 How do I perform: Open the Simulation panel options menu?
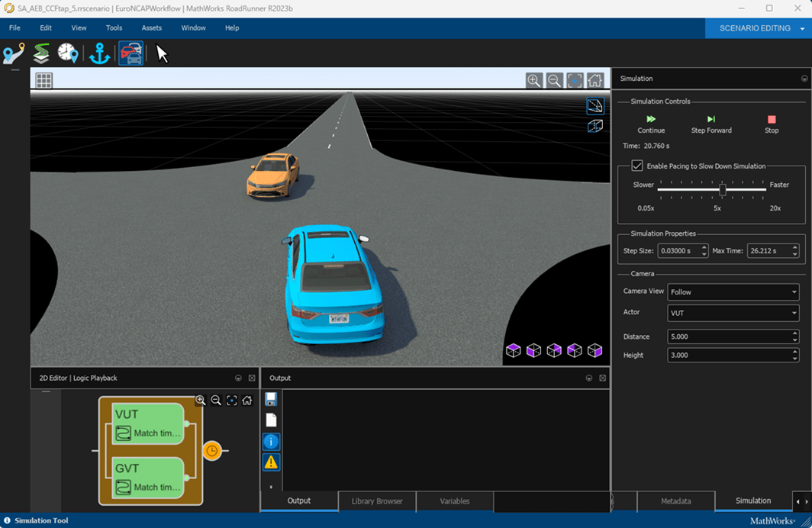804,79
